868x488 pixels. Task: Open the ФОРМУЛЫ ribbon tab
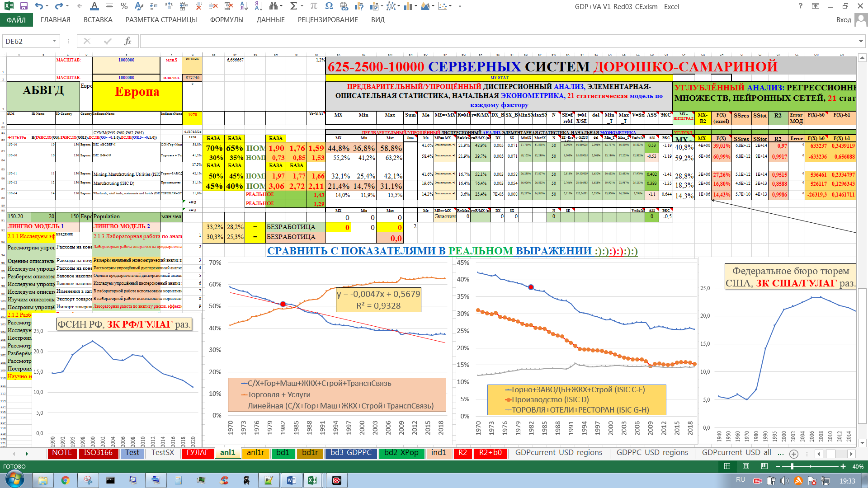[x=226, y=20]
